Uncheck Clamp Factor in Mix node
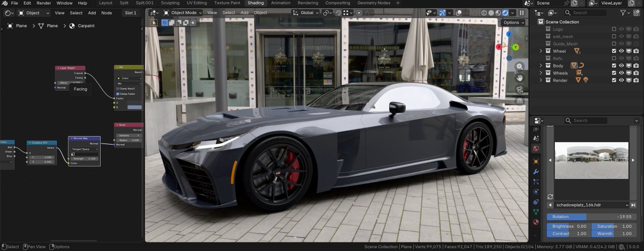 tap(118, 94)
